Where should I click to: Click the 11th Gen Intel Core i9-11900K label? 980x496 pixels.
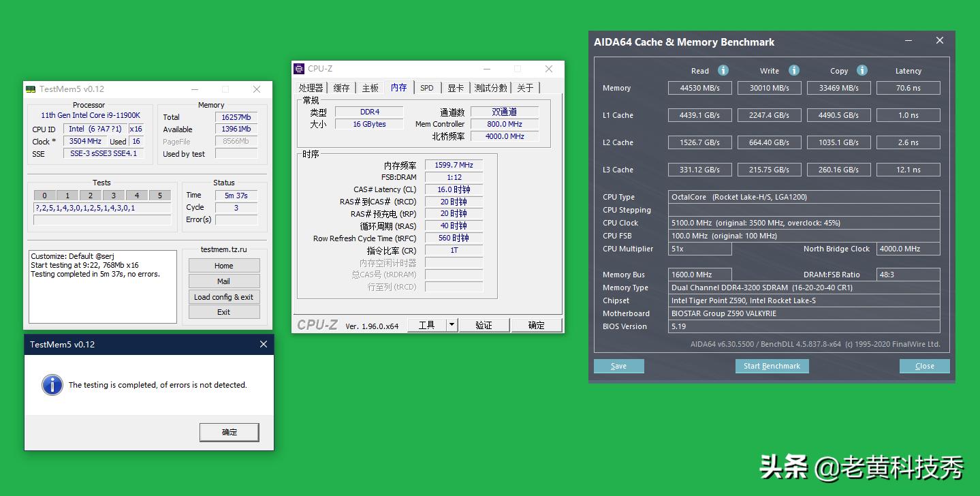(91, 116)
